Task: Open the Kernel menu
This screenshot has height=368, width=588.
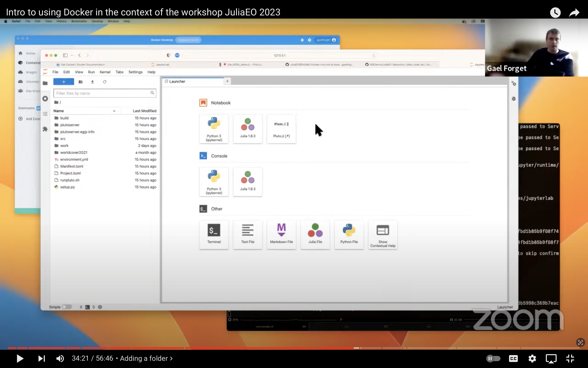Action: click(105, 72)
